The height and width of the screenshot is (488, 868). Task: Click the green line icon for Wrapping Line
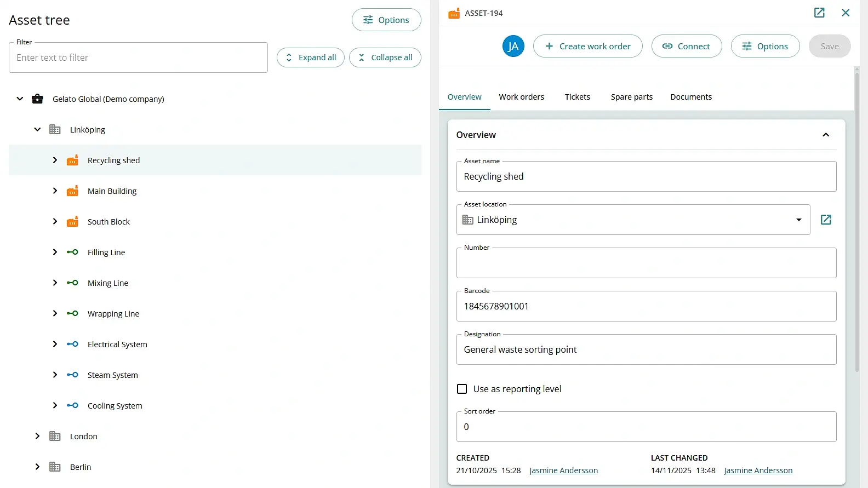click(x=72, y=314)
